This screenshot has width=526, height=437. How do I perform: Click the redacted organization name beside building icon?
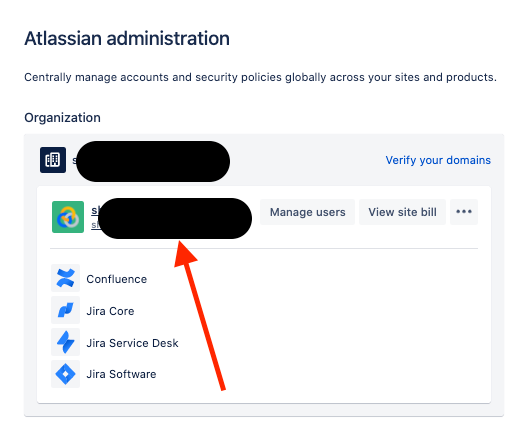(x=151, y=161)
